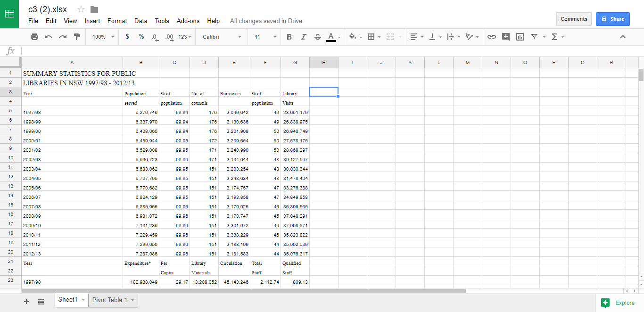644x312 pixels.
Task: Open the Calibri font dropdown
Action: click(222, 37)
